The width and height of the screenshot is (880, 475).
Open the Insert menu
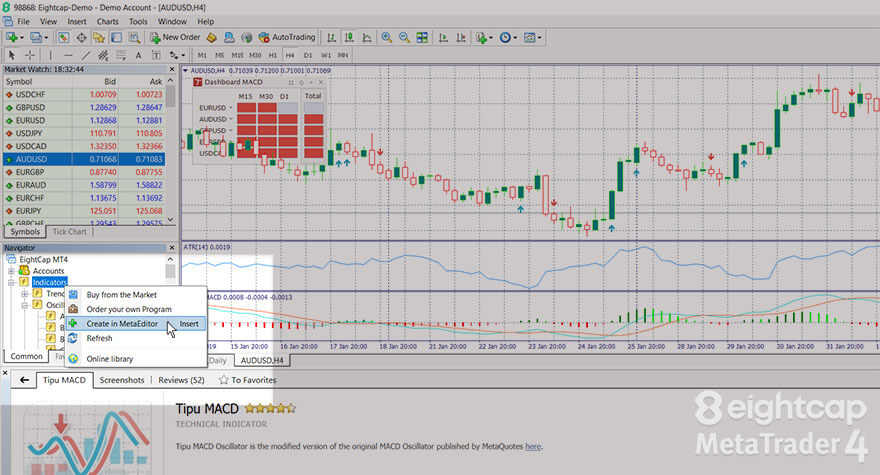coord(77,21)
